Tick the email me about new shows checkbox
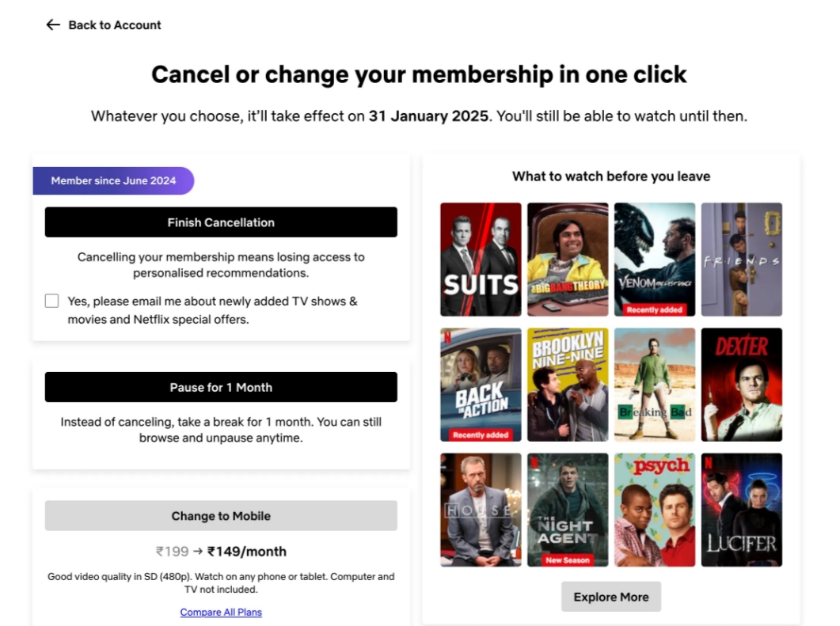This screenshot has width=840, height=626. tap(52, 301)
